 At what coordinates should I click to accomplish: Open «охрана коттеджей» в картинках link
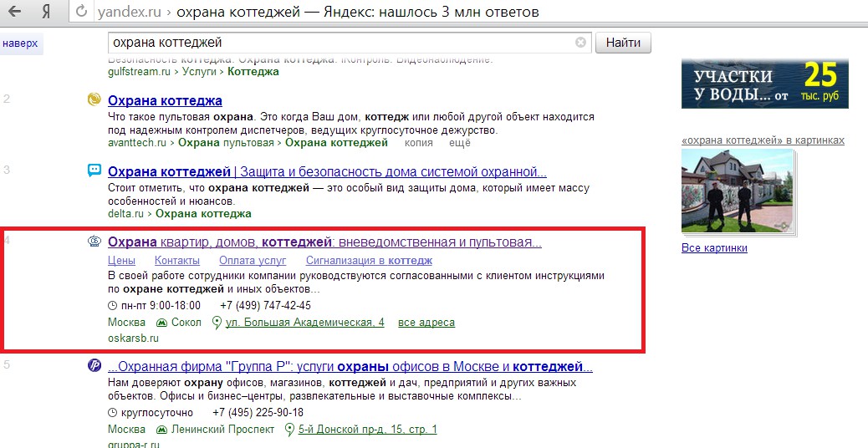[x=763, y=140]
